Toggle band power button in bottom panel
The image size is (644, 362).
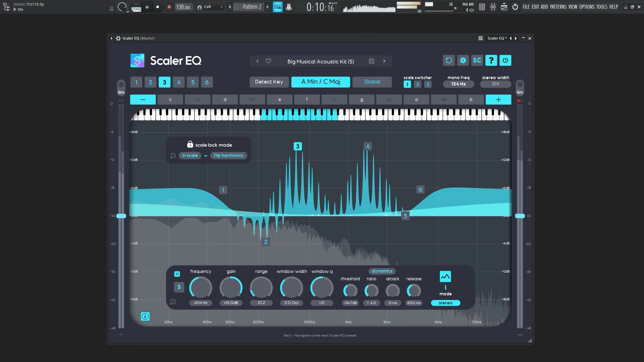177,274
